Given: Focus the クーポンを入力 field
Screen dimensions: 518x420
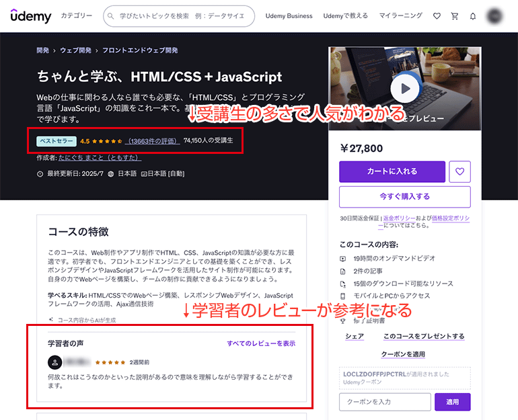Looking at the screenshot, I should pos(385,402).
